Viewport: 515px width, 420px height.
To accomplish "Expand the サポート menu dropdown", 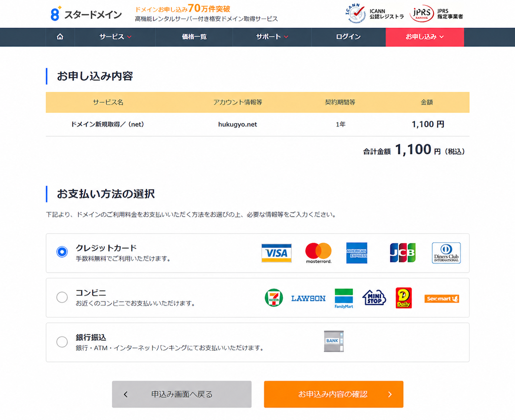I will (x=272, y=37).
